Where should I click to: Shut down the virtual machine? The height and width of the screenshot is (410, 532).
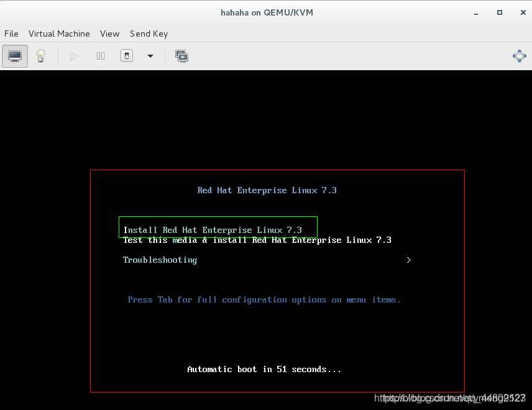pyautogui.click(x=127, y=56)
